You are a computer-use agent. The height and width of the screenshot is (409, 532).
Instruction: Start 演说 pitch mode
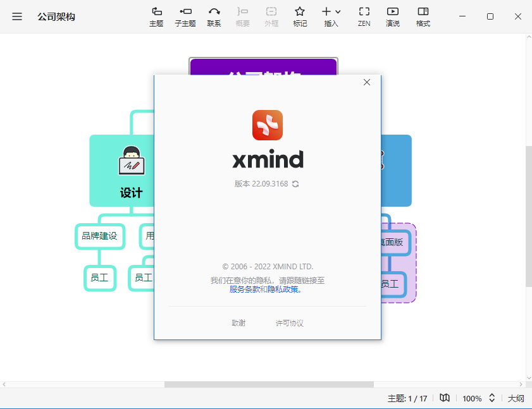tap(393, 16)
